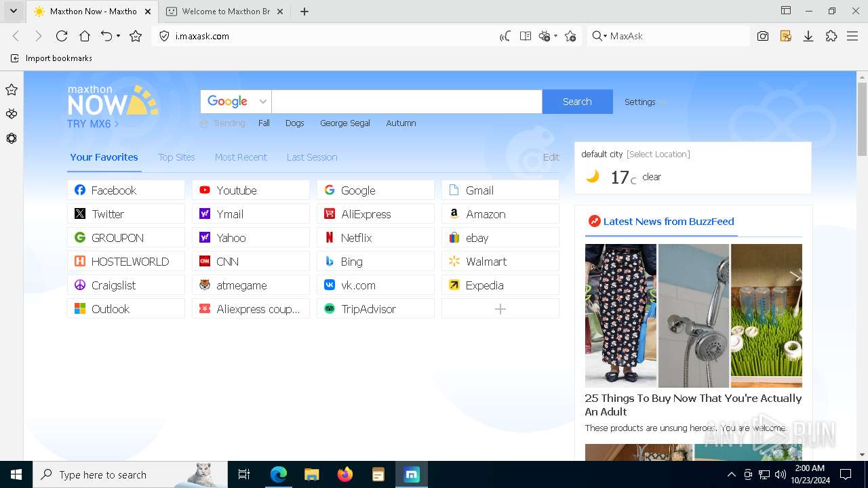Click the trending term Autumn

coord(401,123)
